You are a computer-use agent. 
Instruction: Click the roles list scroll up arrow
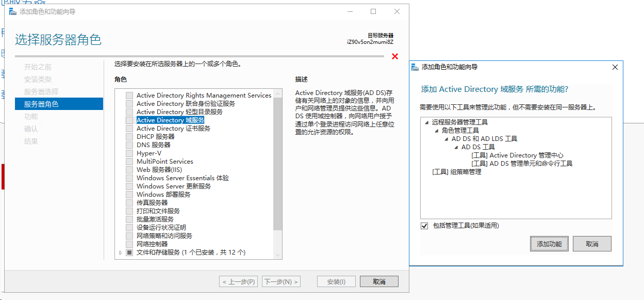point(278,94)
